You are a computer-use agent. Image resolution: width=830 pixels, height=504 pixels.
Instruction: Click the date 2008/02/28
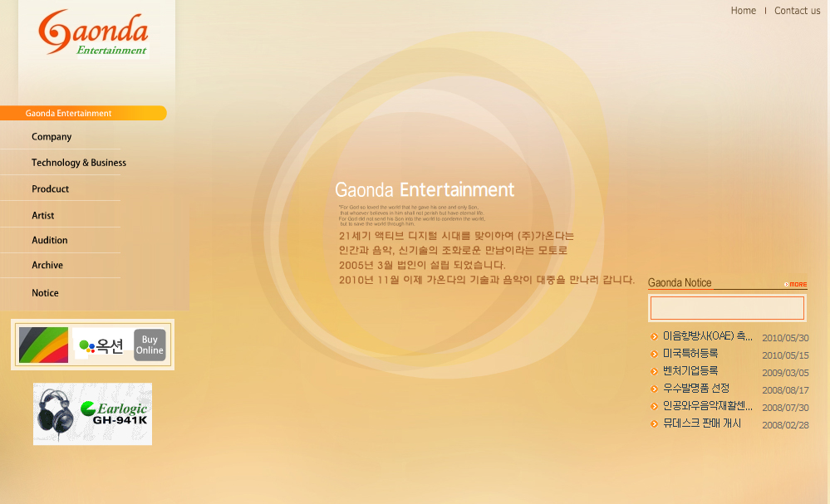point(785,425)
